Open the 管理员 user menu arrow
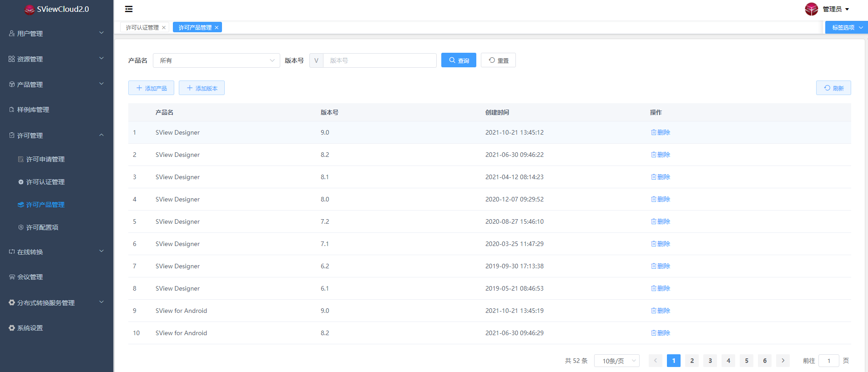 point(847,10)
